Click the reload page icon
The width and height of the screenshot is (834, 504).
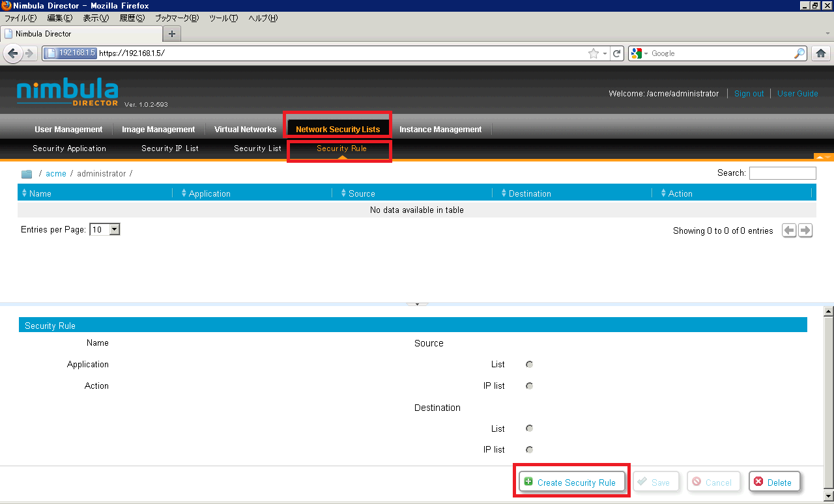click(x=617, y=53)
